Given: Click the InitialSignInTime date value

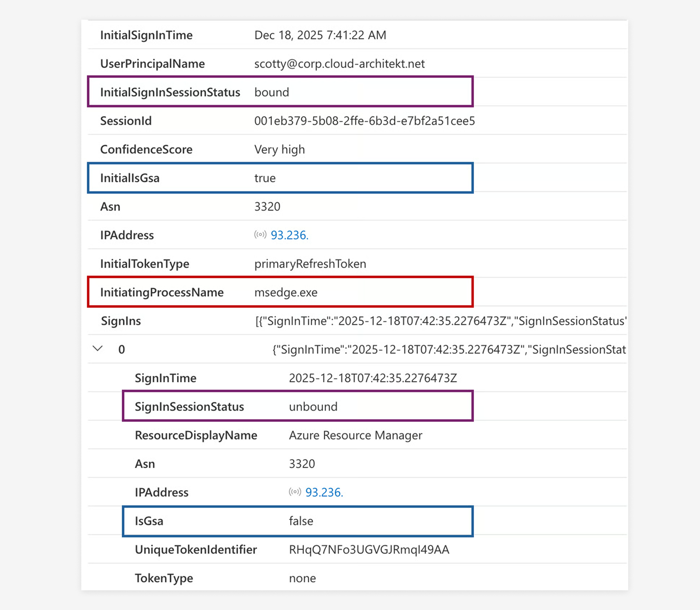Looking at the screenshot, I should [320, 35].
